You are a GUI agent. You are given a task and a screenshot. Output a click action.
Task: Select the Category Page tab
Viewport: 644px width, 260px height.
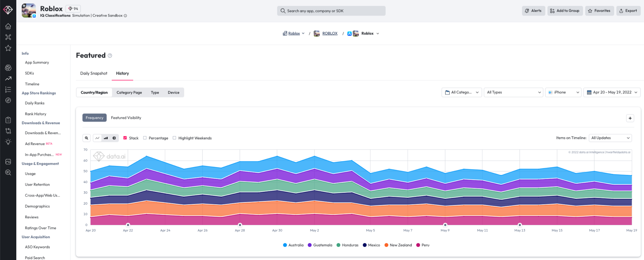(129, 92)
